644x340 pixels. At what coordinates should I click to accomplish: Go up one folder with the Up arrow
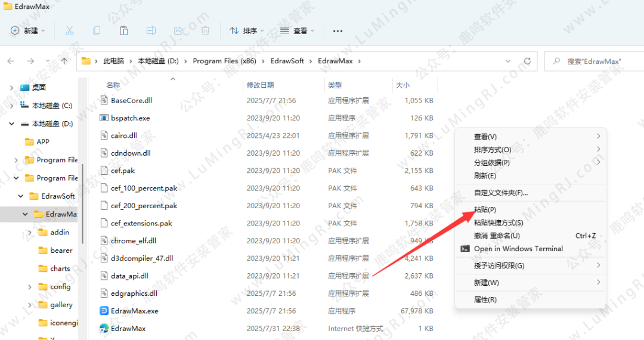[64, 61]
